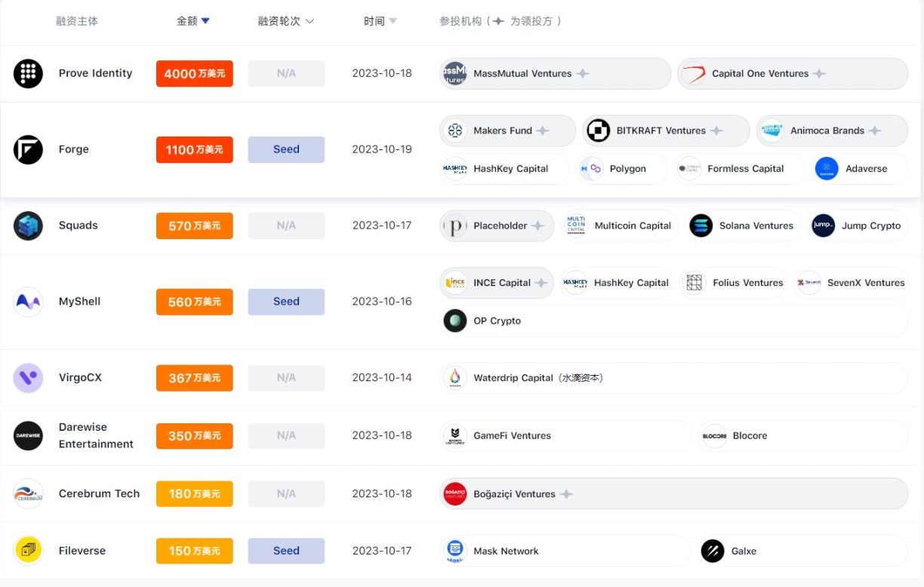This screenshot has width=924, height=587.
Task: Click the Capital One Ventures logo icon
Action: pos(693,74)
